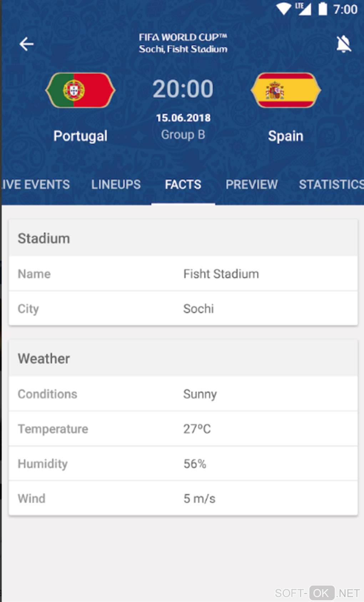This screenshot has height=602, width=364.
Task: Tap the Spain flag badge
Action: tap(285, 90)
